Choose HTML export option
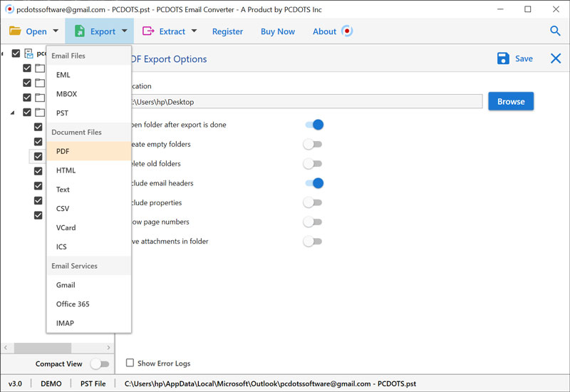 click(x=88, y=170)
